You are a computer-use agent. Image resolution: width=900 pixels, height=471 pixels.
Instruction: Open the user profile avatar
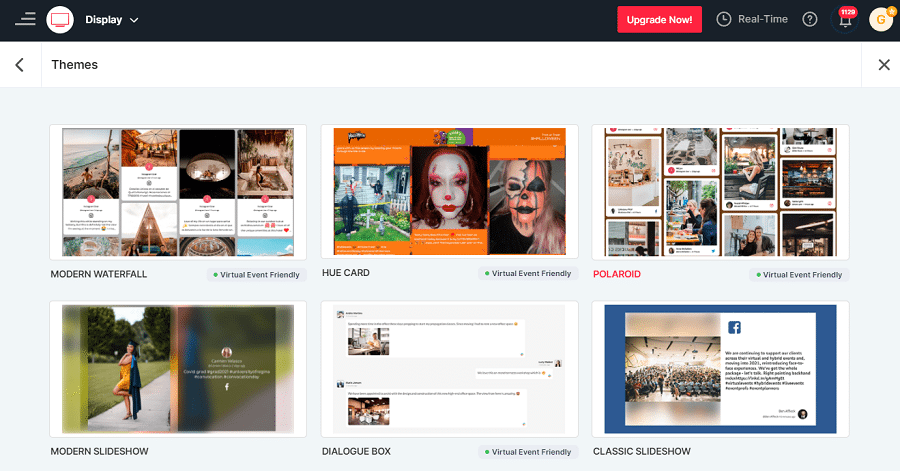880,19
